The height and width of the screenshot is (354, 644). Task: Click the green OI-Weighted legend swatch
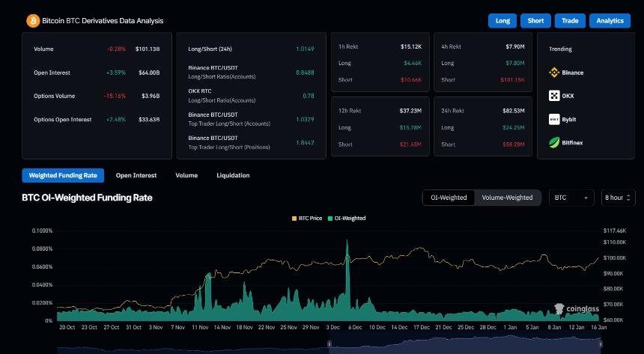[330, 218]
